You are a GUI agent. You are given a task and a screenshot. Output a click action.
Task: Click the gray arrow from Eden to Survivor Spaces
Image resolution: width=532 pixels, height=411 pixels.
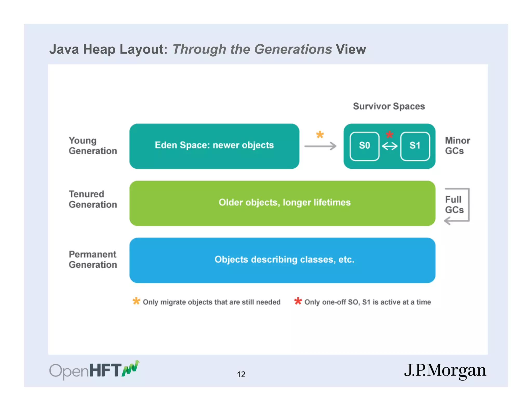(320, 146)
